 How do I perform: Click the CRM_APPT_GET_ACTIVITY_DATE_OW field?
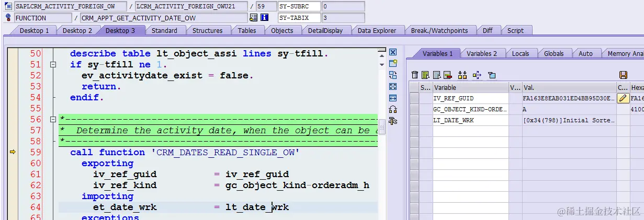pos(163,18)
